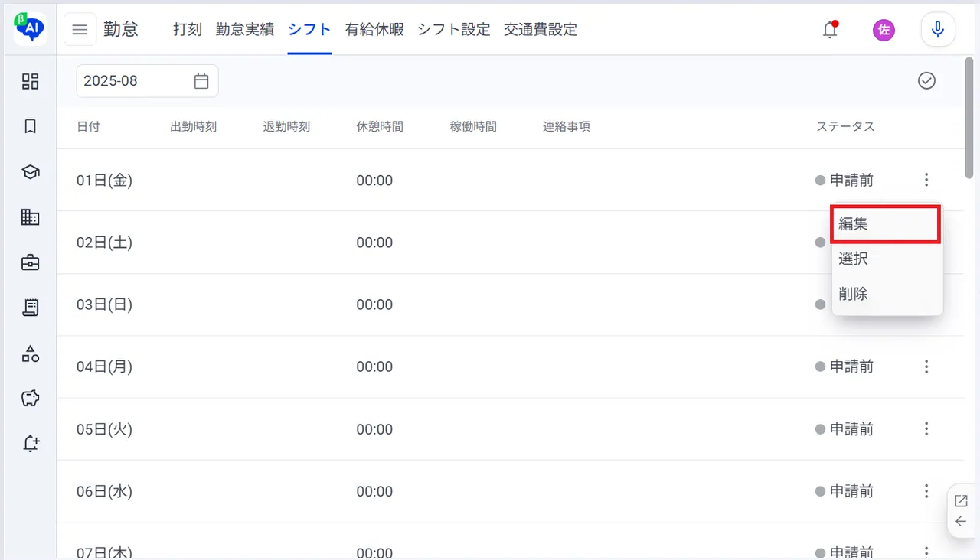Click the 05日(火) date cell
Image resolution: width=980 pixels, height=560 pixels.
tap(105, 429)
